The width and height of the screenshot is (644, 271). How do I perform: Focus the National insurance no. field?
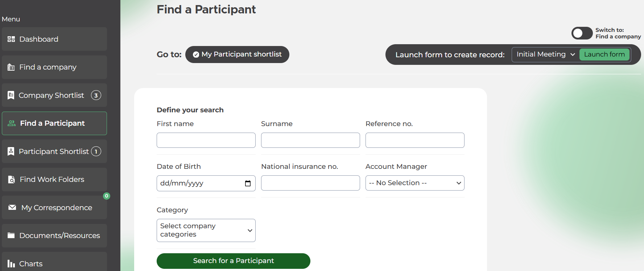[310, 183]
